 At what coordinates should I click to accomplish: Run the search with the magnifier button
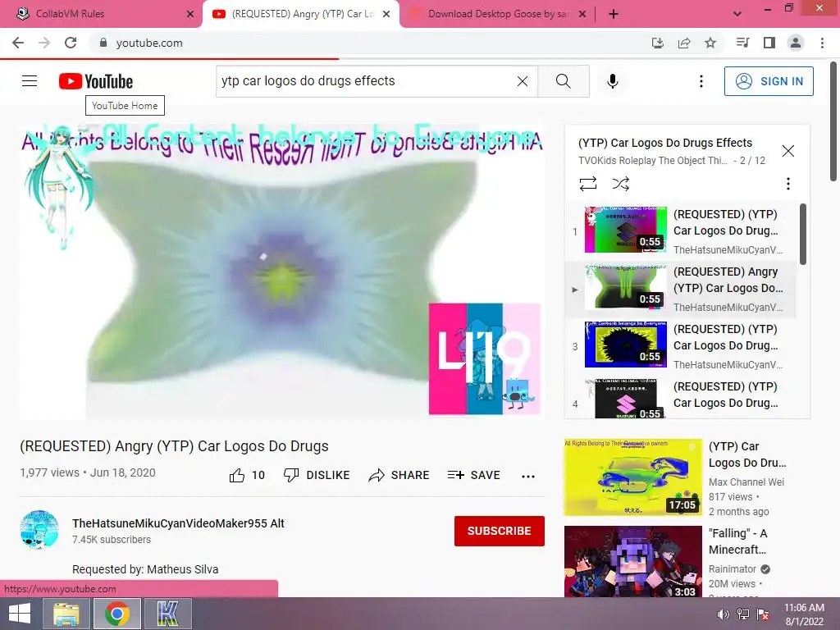(563, 81)
